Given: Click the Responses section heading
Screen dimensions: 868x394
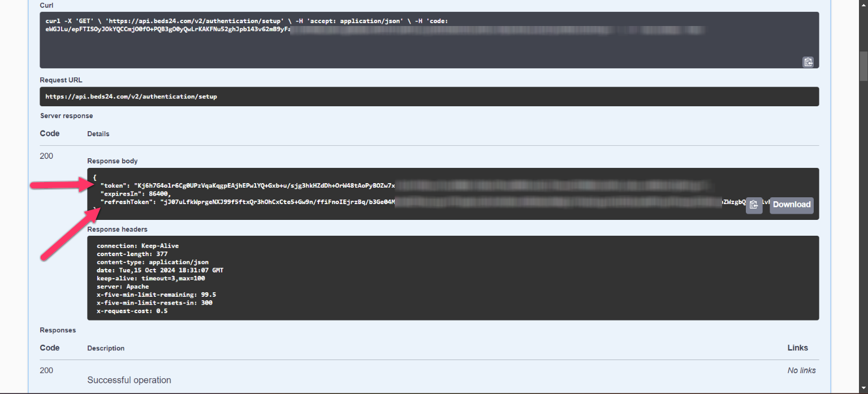Looking at the screenshot, I should click(58, 330).
